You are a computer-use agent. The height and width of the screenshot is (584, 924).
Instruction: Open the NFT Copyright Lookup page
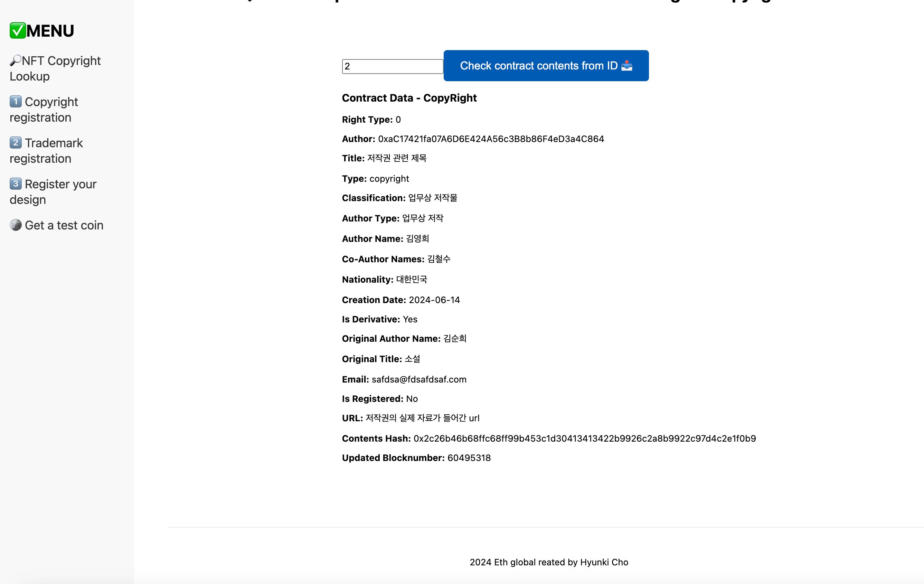coord(55,68)
